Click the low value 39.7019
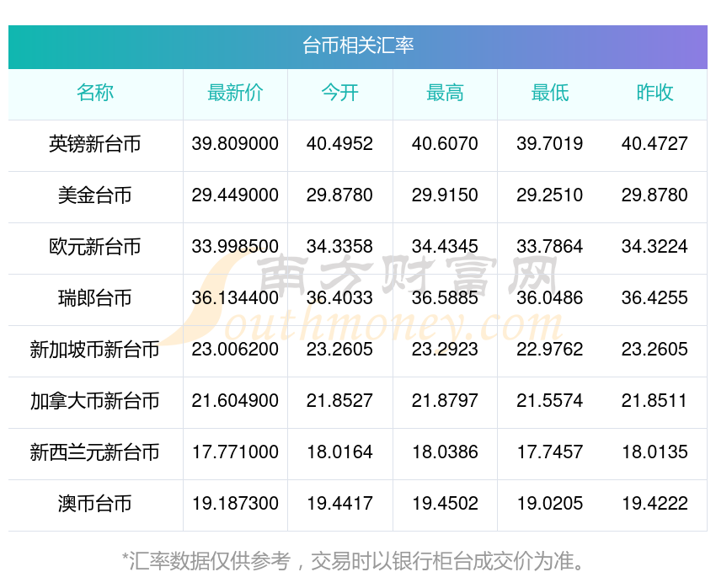The image size is (716, 588). (x=550, y=144)
